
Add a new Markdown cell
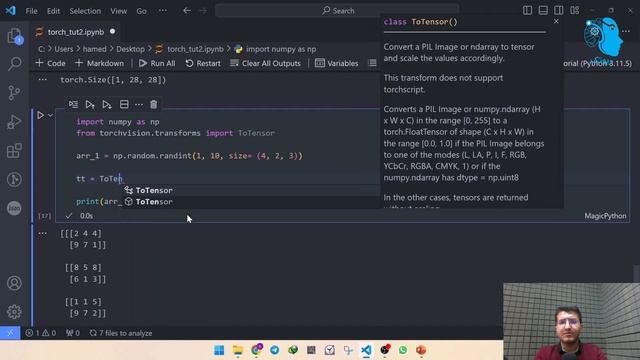[100, 63]
